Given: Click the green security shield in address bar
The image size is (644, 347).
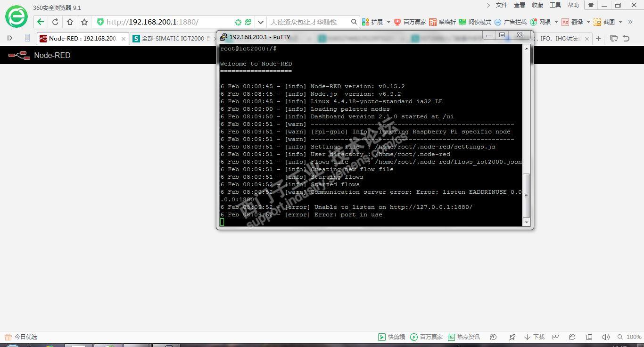Looking at the screenshot, I should [100, 22].
